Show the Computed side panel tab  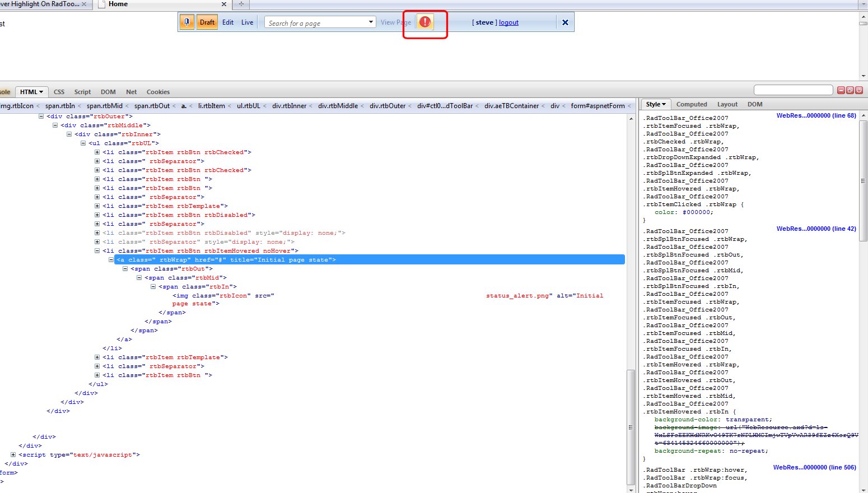click(x=692, y=104)
